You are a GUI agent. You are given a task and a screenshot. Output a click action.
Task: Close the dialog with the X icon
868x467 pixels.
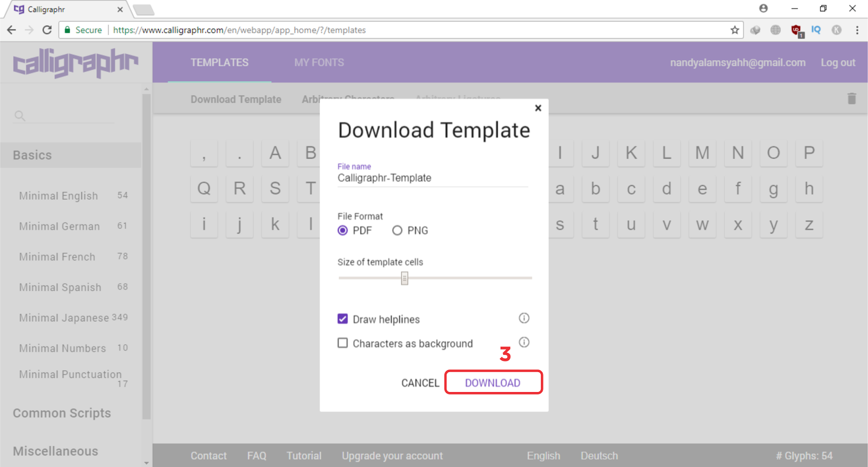click(x=538, y=108)
